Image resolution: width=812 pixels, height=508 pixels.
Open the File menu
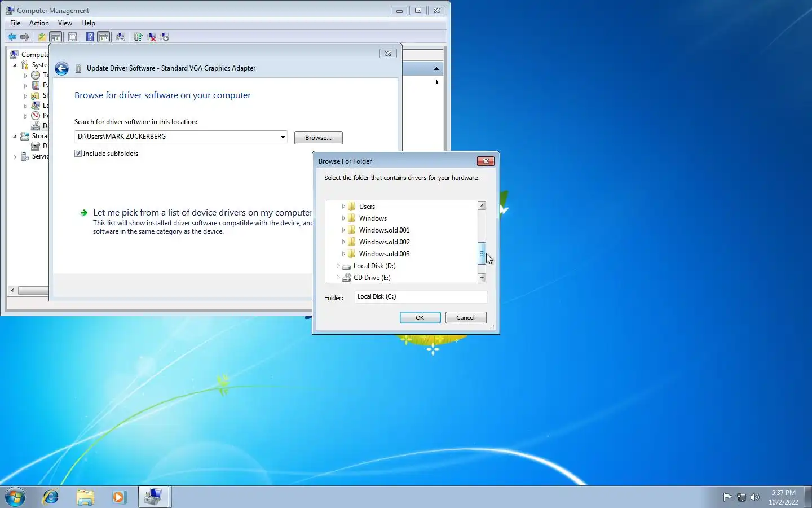coord(15,23)
